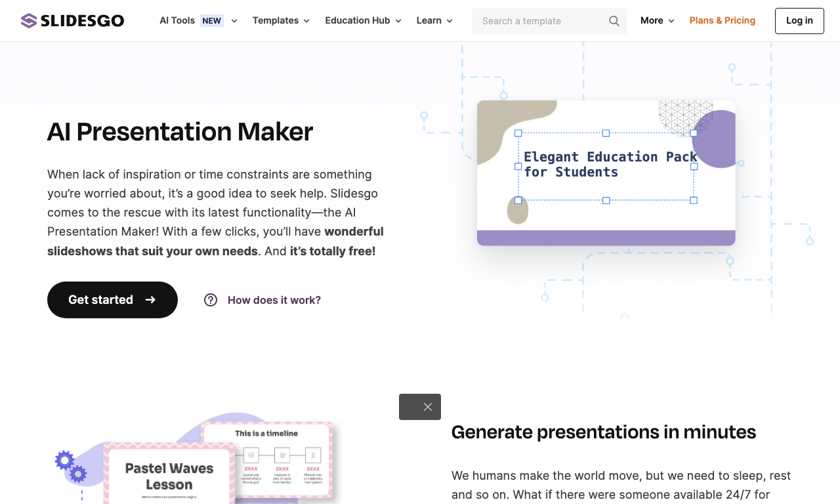Viewport: 840px width, 504px height.
Task: Focus the Search a template field
Action: point(549,21)
